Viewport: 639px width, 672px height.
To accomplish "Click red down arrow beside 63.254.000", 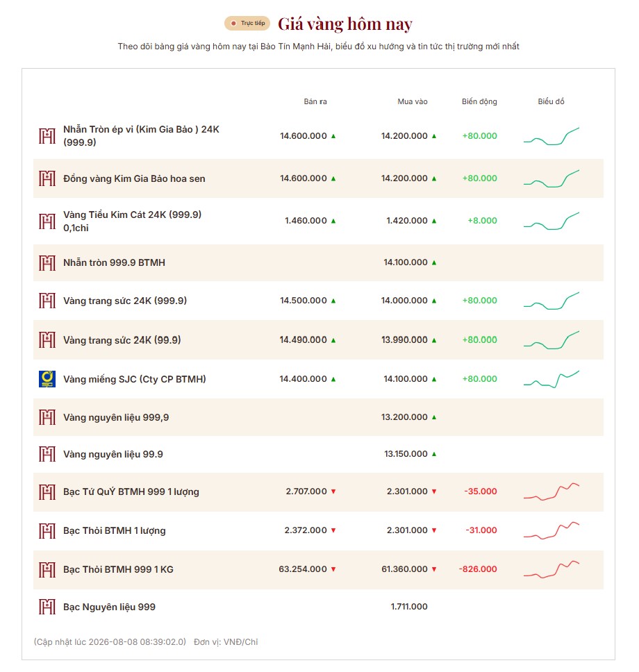I will pos(333,569).
